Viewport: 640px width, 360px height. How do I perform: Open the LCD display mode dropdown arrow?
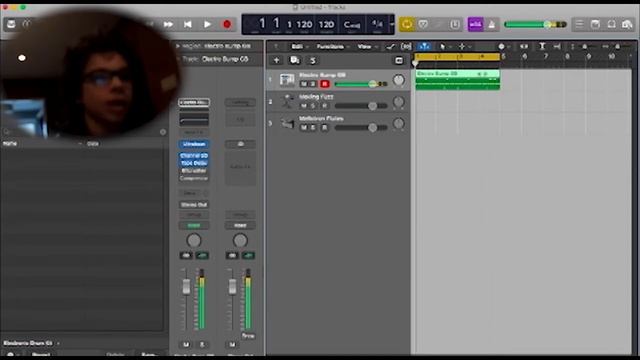click(x=392, y=24)
